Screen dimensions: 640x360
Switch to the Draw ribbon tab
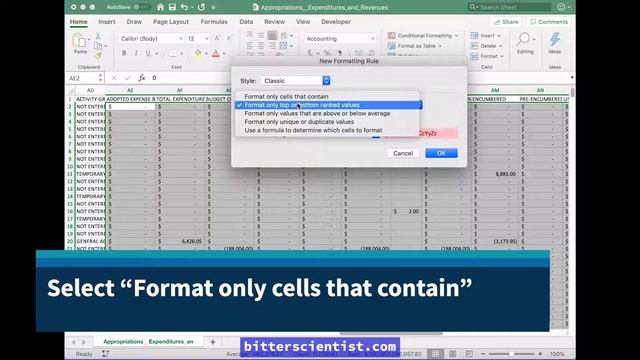tap(134, 22)
